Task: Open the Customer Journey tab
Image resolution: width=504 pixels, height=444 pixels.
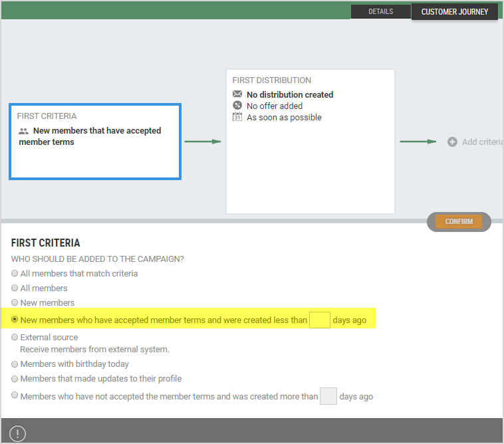Action: (x=454, y=12)
